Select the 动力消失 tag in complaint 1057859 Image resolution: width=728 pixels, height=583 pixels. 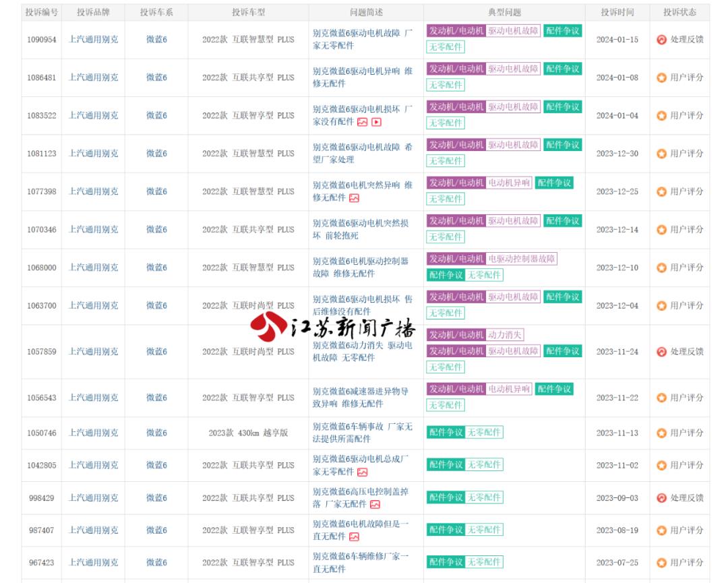click(x=506, y=335)
